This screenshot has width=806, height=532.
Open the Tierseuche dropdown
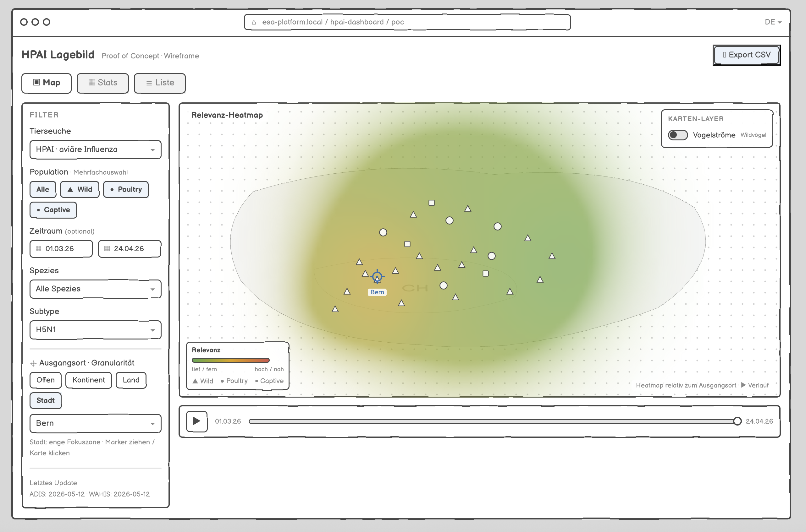[95, 149]
